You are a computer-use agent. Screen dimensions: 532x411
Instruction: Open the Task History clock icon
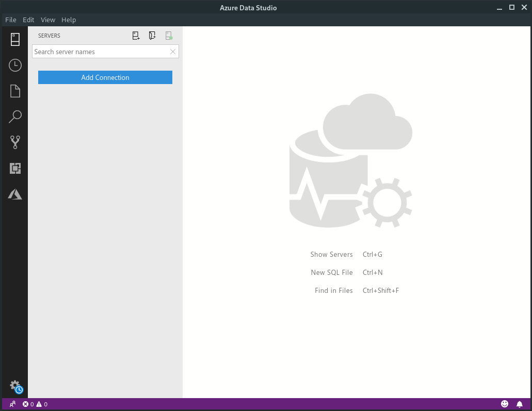(15, 65)
